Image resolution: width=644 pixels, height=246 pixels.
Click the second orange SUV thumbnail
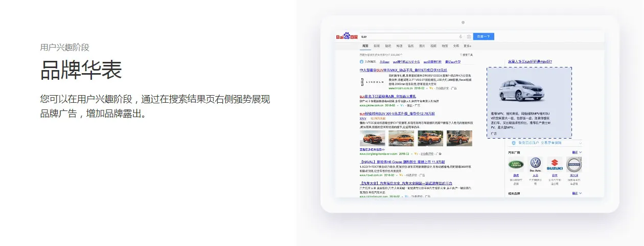click(401, 138)
